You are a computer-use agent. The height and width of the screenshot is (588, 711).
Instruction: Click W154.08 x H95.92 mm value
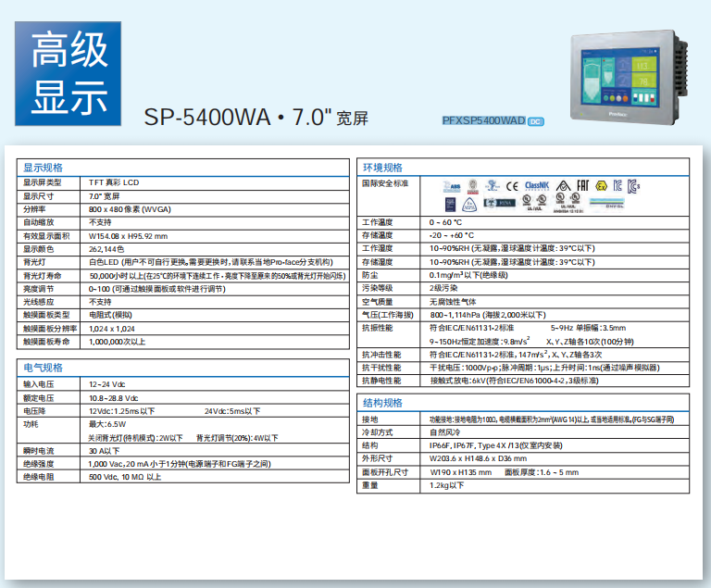click(x=128, y=236)
